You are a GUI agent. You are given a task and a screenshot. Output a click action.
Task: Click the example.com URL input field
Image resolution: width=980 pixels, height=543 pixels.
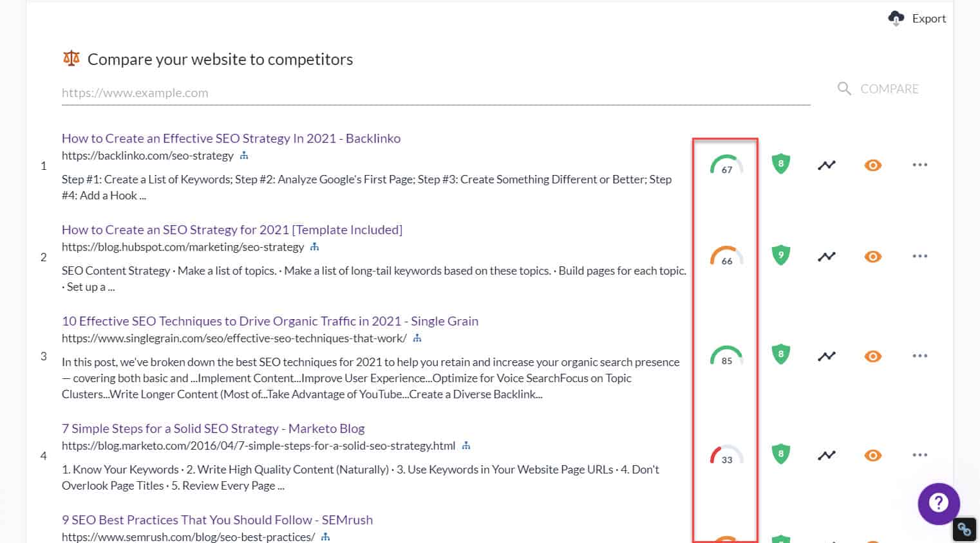point(258,93)
